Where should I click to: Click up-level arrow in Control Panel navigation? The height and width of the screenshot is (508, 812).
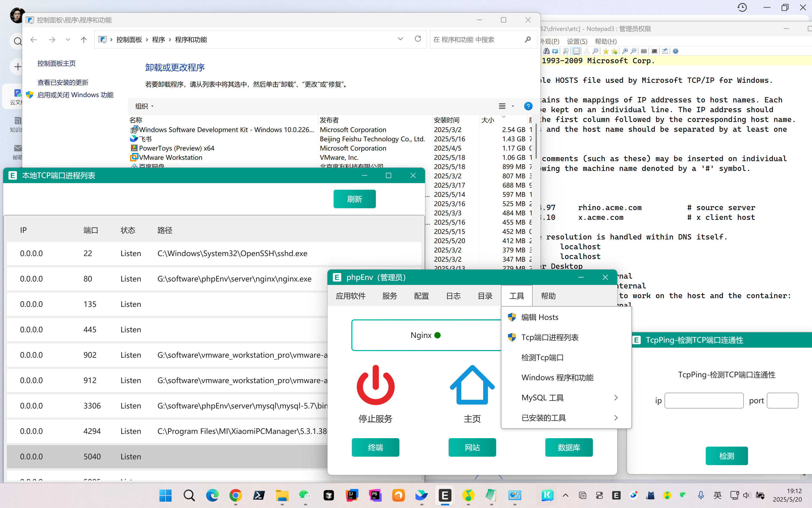[x=84, y=40]
